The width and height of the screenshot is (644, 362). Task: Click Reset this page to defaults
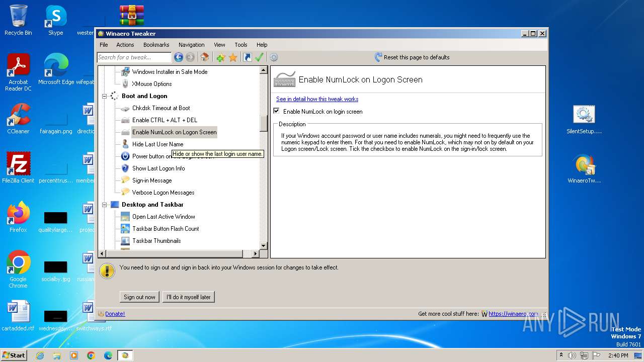[412, 57]
